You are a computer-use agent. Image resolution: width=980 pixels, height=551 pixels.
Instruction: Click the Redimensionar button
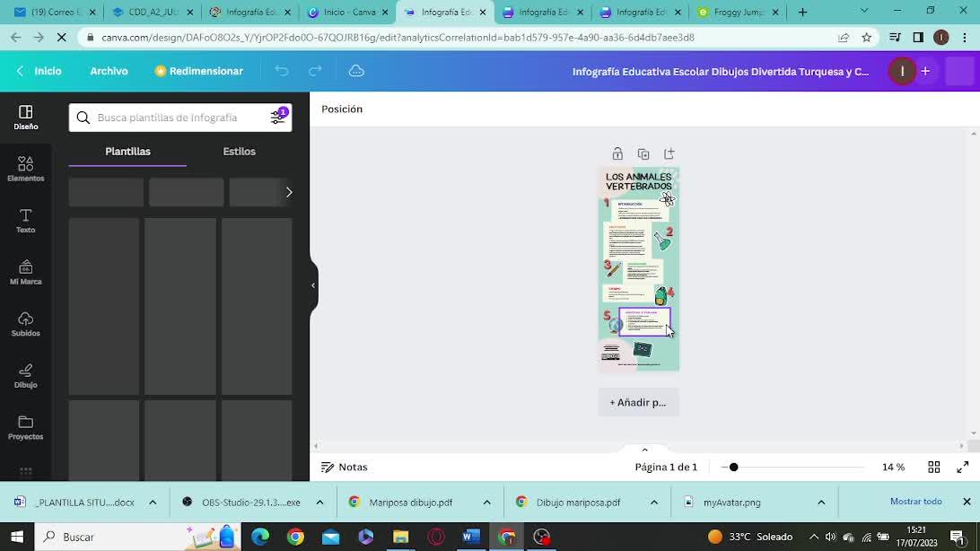point(198,71)
